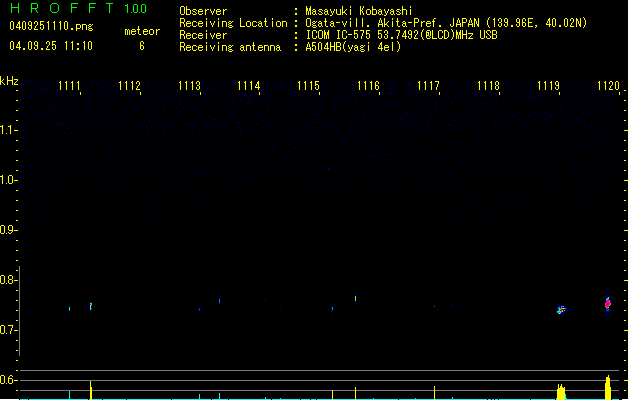
Task: Click location text Ogata-vill. Akita-Pref. JAPAN
Action: [393, 23]
